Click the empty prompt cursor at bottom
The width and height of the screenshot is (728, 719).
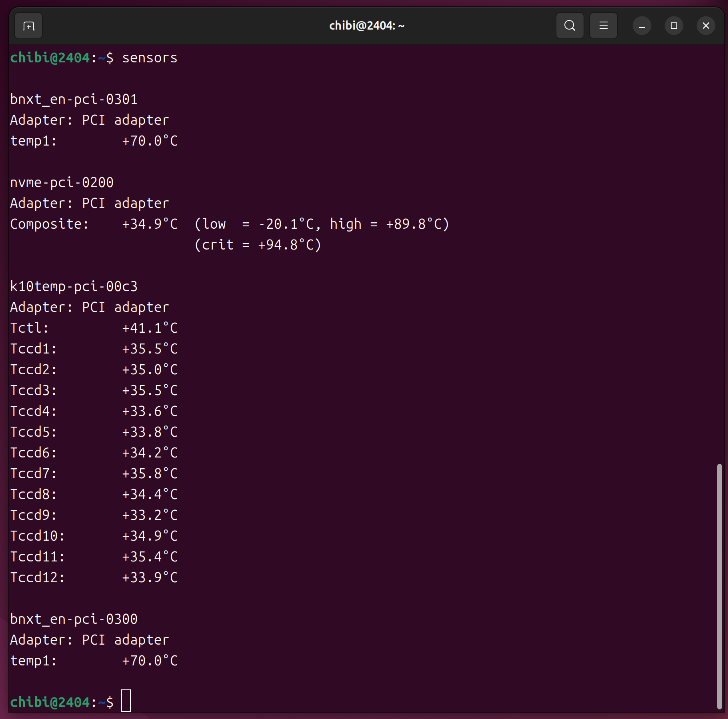126,701
